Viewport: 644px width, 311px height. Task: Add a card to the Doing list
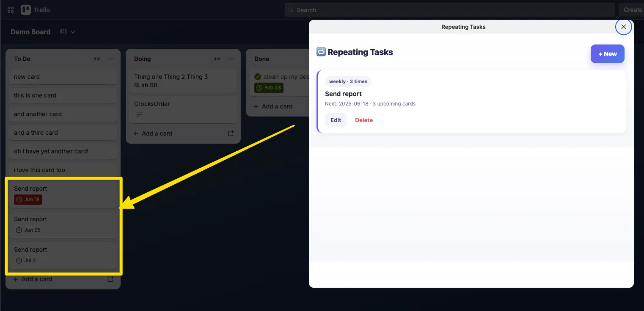pos(153,133)
